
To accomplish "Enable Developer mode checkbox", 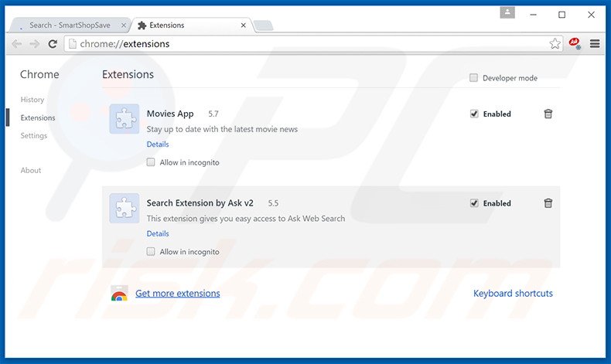I will coord(473,78).
